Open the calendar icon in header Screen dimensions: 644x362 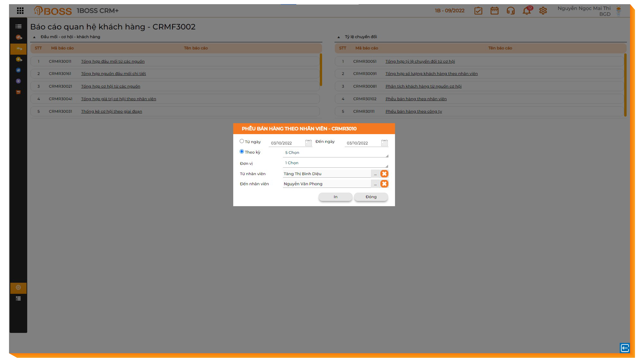point(494,11)
